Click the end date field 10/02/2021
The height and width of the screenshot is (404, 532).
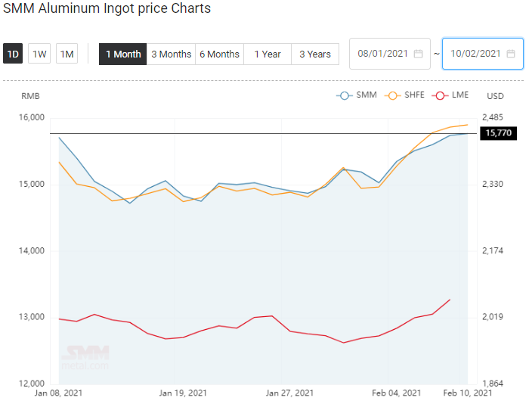[x=482, y=54]
